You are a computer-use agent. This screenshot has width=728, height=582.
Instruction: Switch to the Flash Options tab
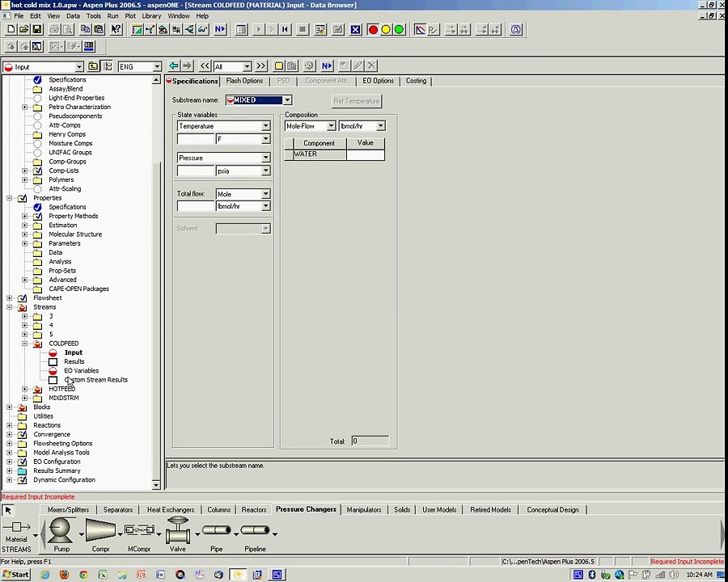click(244, 81)
